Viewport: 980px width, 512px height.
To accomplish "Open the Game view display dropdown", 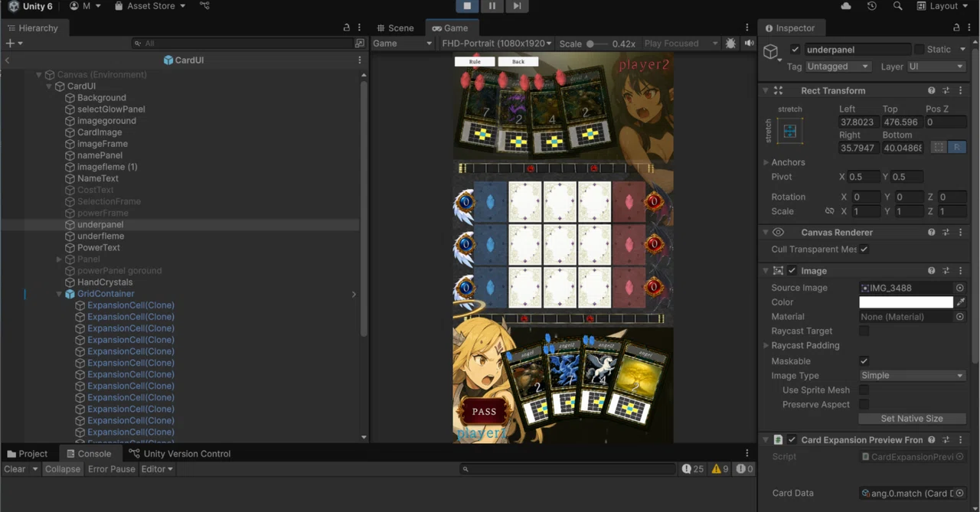I will [402, 44].
